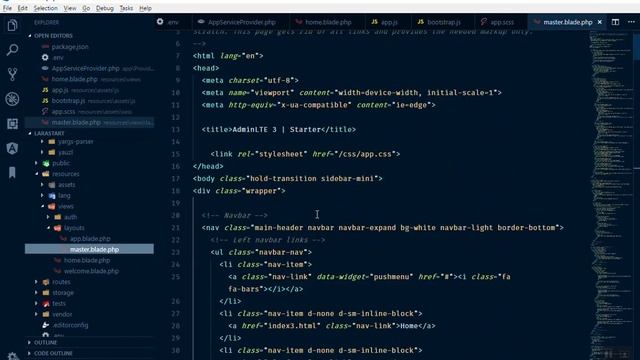Open welcome.blade.php in the views folder

tap(91, 271)
